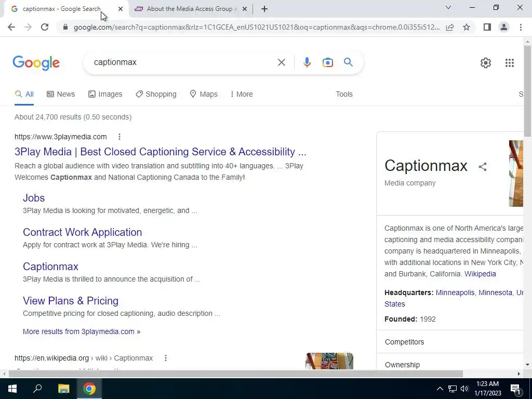Open the search Tools options
This screenshot has width=532, height=399.
click(x=344, y=94)
